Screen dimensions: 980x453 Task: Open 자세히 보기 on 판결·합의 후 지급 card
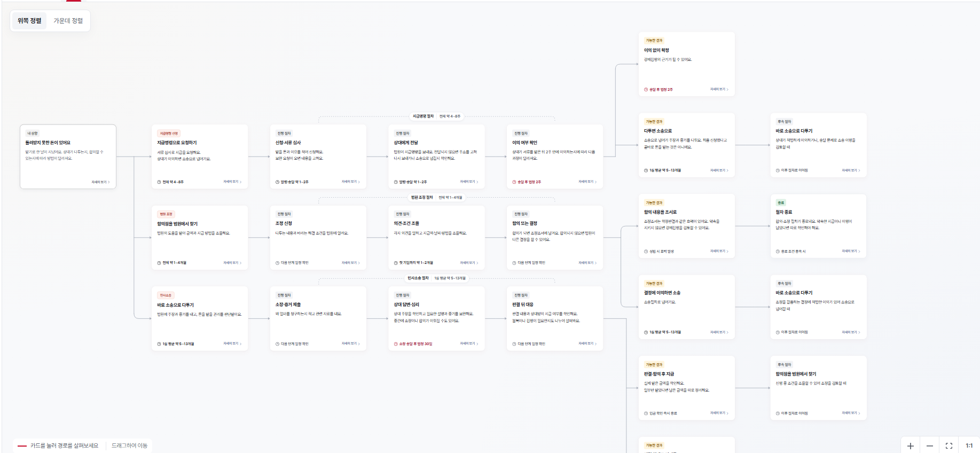[x=719, y=413]
